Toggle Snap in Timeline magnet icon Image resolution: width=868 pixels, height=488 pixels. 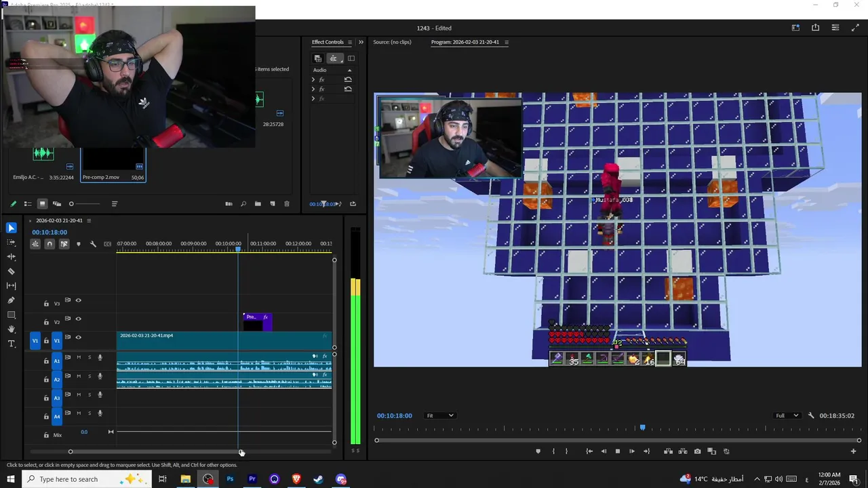point(50,244)
